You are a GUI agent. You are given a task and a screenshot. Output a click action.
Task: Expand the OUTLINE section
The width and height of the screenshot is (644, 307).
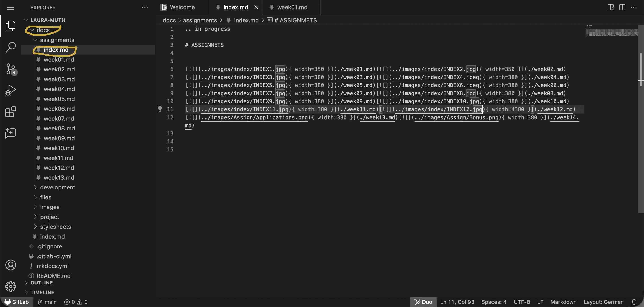[41, 282]
